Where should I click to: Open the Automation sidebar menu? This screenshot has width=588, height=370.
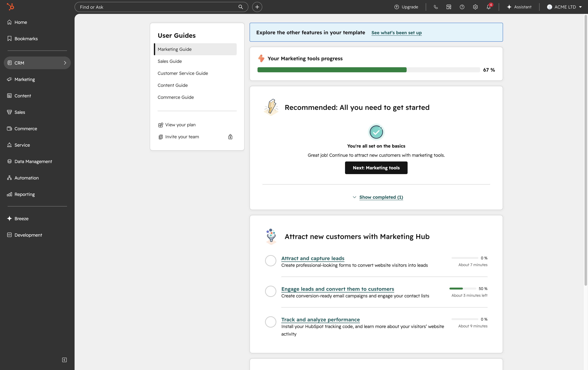37,178
